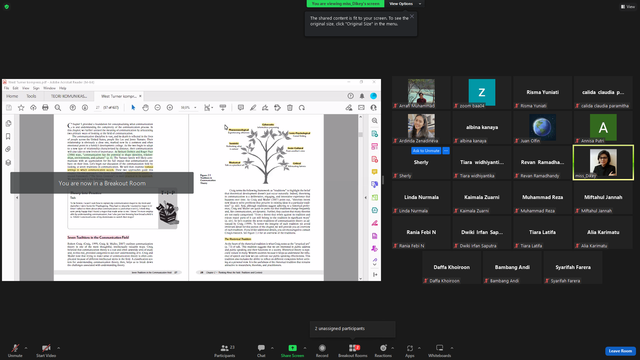Start recording with the Record button

tap(322, 350)
